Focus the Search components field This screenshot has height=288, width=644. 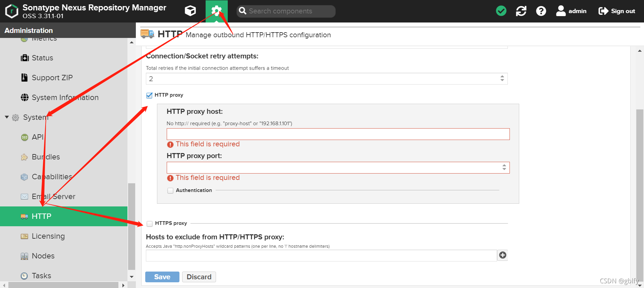coord(286,11)
